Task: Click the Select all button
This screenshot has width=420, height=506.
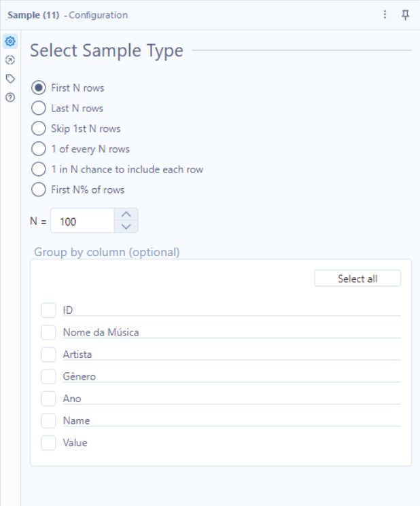Action: pyautogui.click(x=357, y=278)
